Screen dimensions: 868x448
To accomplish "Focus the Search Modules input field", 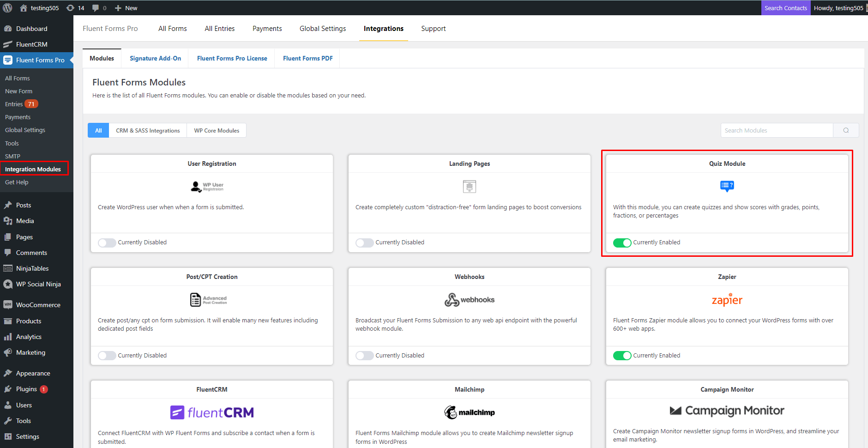I will (777, 130).
